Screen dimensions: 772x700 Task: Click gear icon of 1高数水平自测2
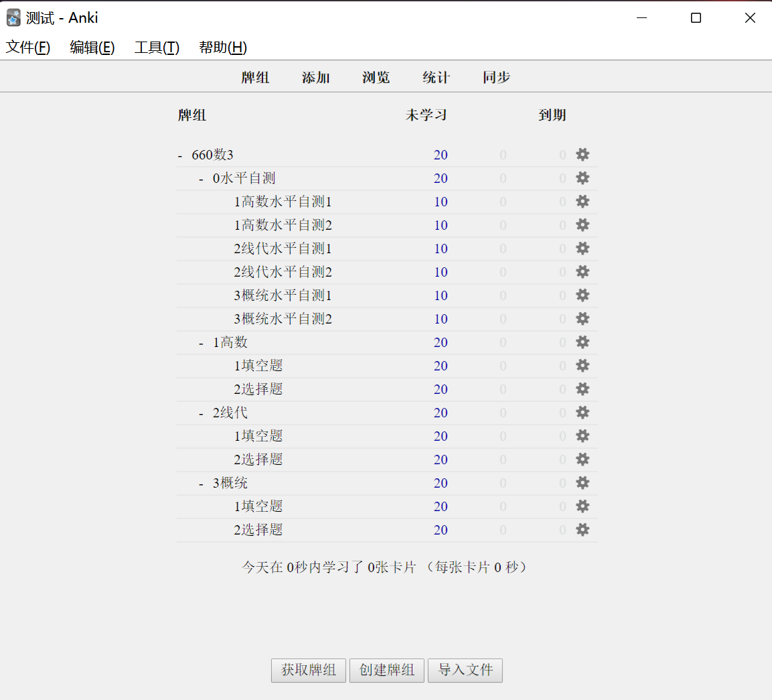click(583, 225)
